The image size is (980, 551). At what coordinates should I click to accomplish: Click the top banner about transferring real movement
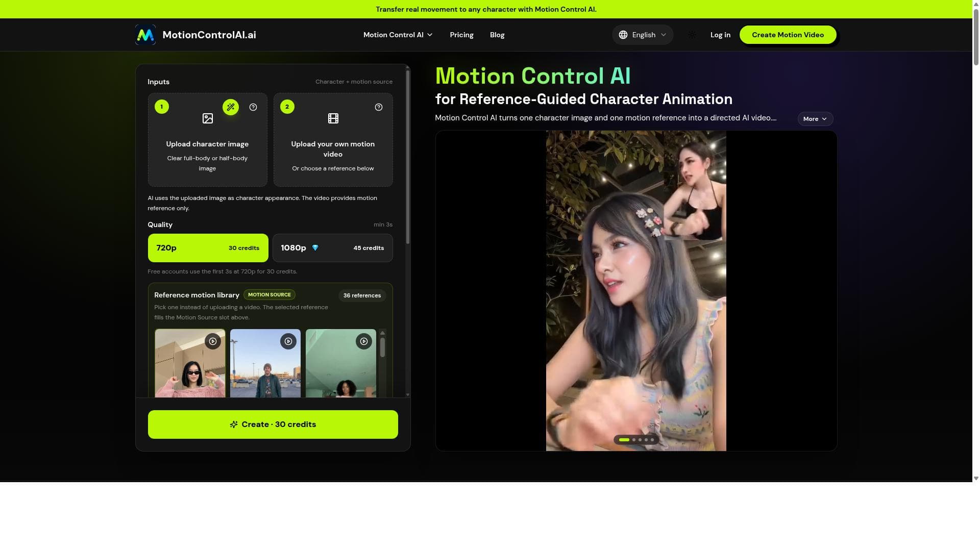(x=486, y=9)
